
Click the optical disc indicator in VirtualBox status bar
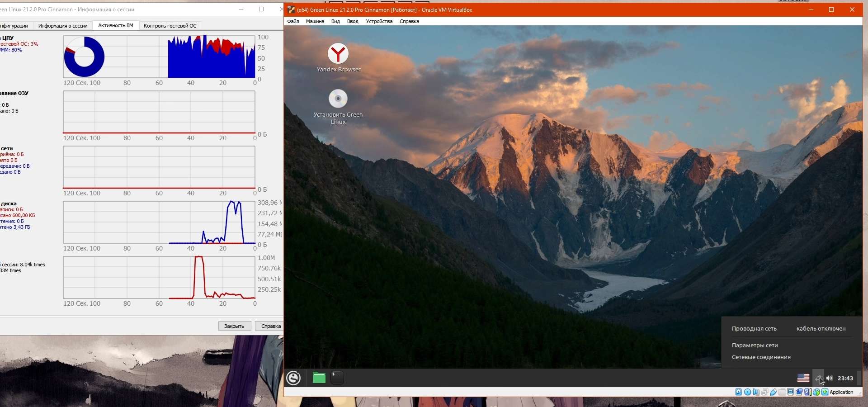point(747,392)
